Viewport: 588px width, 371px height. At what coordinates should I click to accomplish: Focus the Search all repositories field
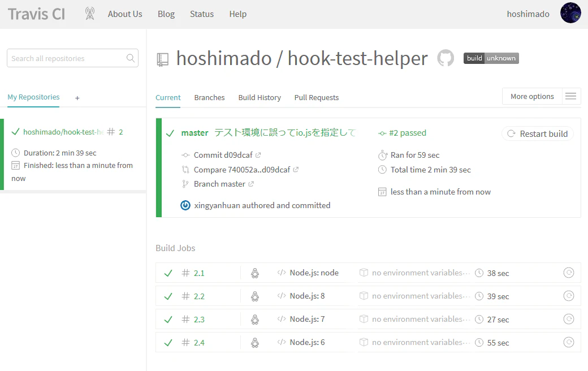(x=73, y=58)
